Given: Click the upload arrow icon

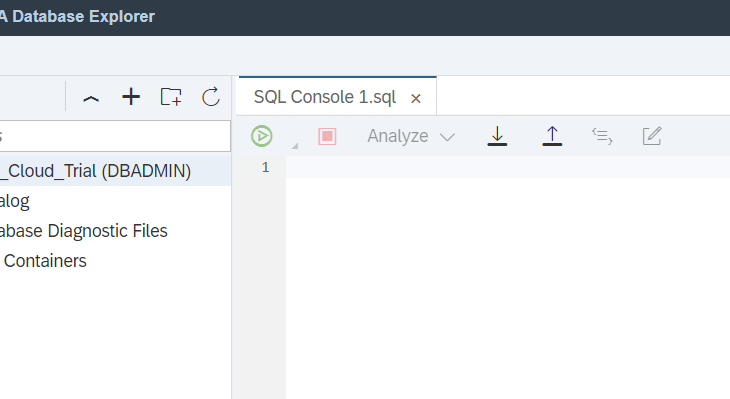Looking at the screenshot, I should 552,136.
